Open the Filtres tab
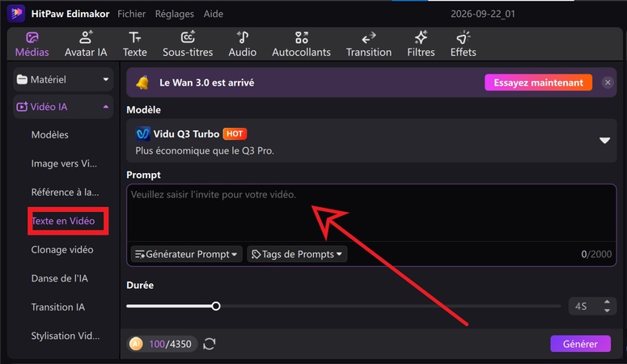627x364 pixels. [x=421, y=44]
